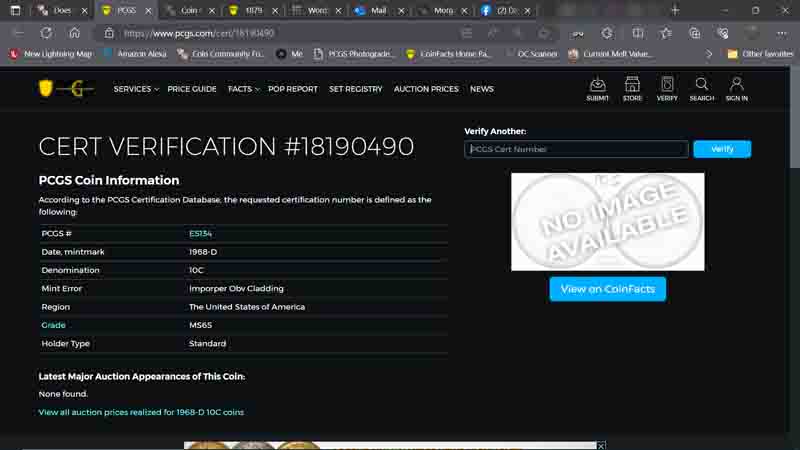This screenshot has height=450, width=800.
Task: Click the back arrow in browser toolbar
Action: (19, 33)
